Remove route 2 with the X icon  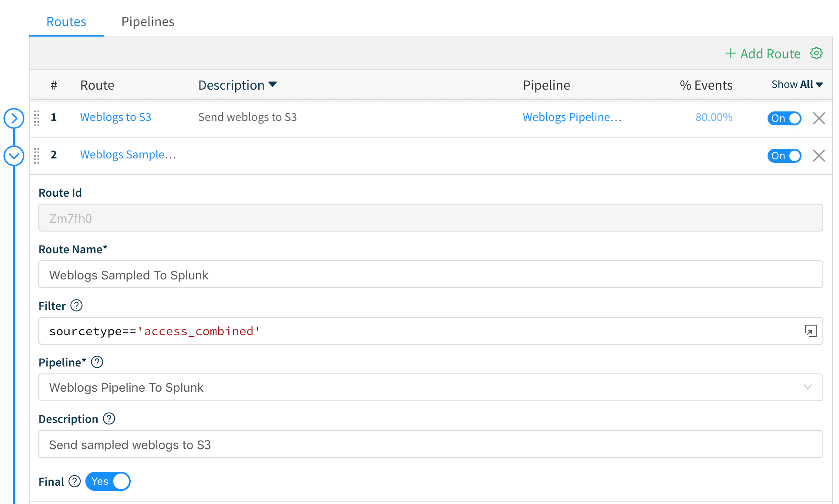(819, 155)
